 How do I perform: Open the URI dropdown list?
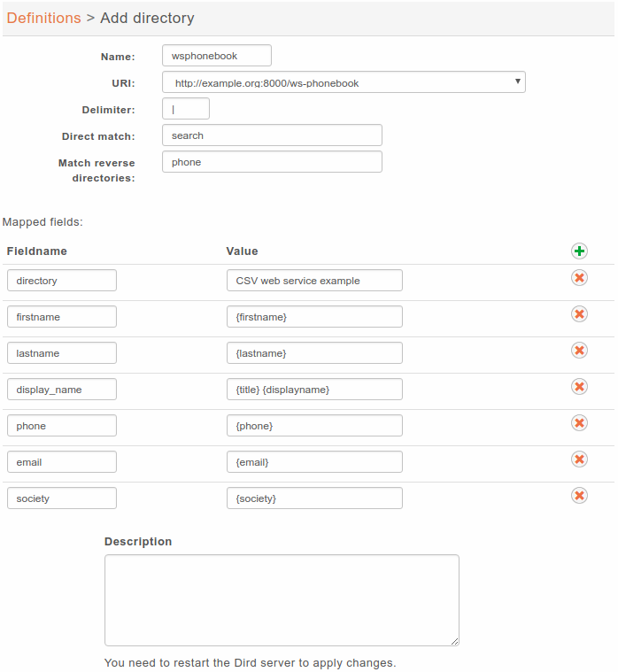coord(344,82)
